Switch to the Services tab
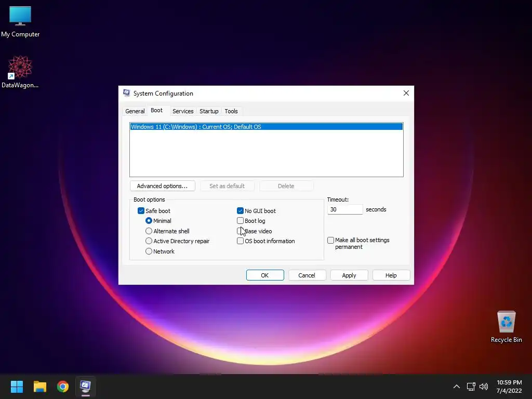Screen dimensions: 532x399 tap(183, 111)
